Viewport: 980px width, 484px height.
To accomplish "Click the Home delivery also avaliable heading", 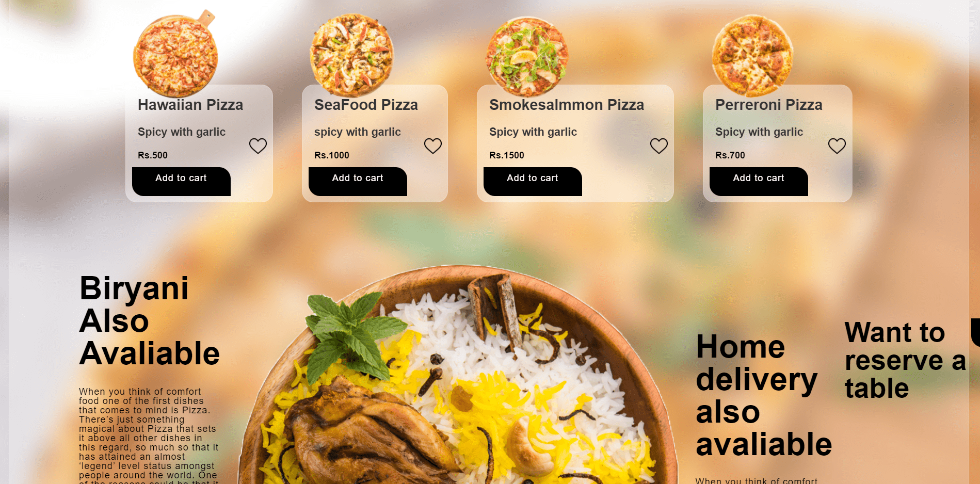I will coord(764,395).
